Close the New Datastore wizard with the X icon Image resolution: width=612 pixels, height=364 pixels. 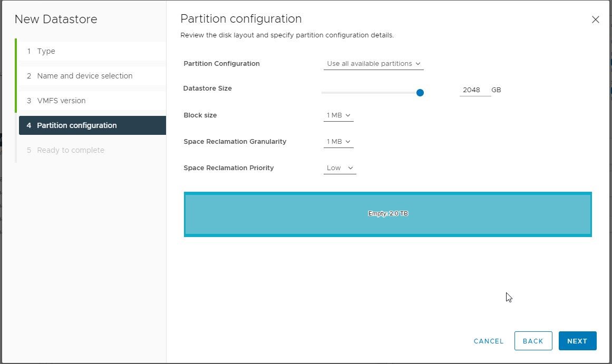(x=596, y=19)
